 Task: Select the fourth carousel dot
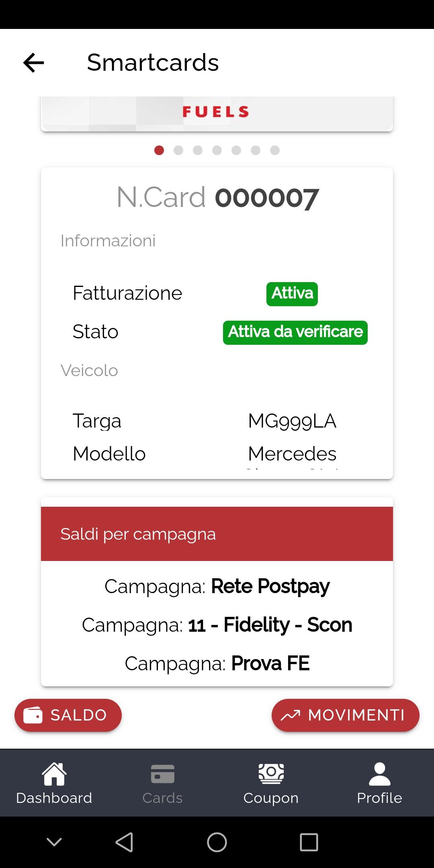[x=217, y=150]
